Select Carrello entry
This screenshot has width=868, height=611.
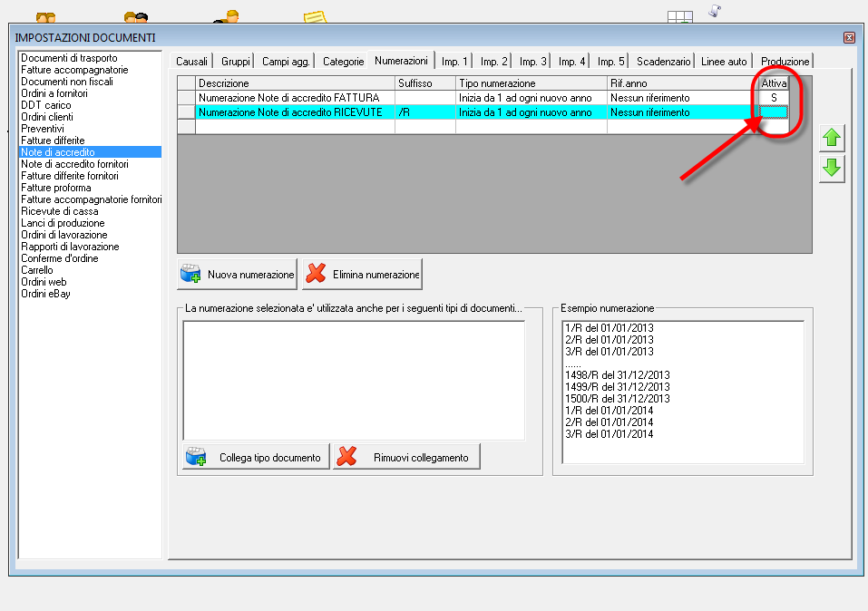tap(90, 270)
